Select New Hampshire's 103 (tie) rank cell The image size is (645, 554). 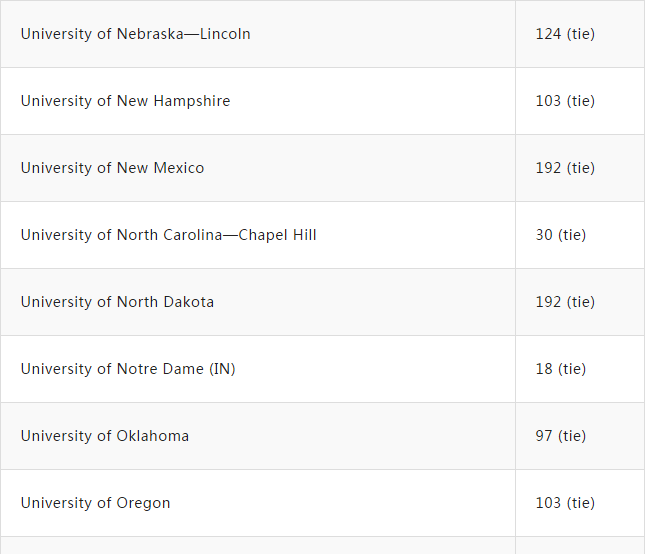[x=565, y=101]
